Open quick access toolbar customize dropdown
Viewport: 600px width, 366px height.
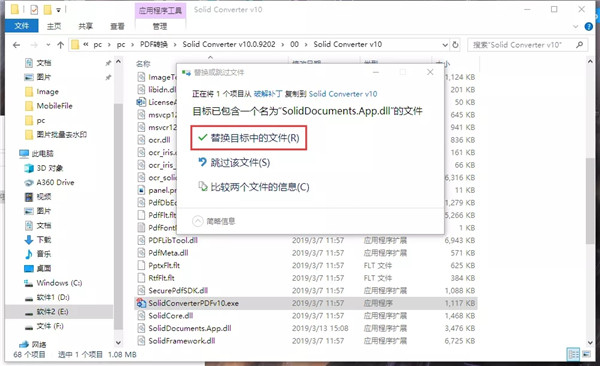click(x=58, y=10)
